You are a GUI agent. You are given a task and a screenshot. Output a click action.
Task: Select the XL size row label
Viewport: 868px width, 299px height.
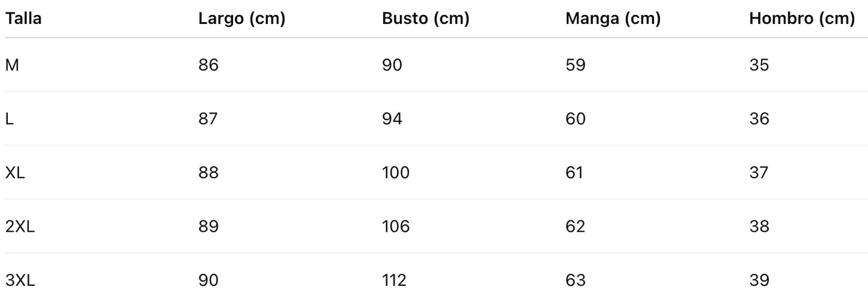[15, 173]
